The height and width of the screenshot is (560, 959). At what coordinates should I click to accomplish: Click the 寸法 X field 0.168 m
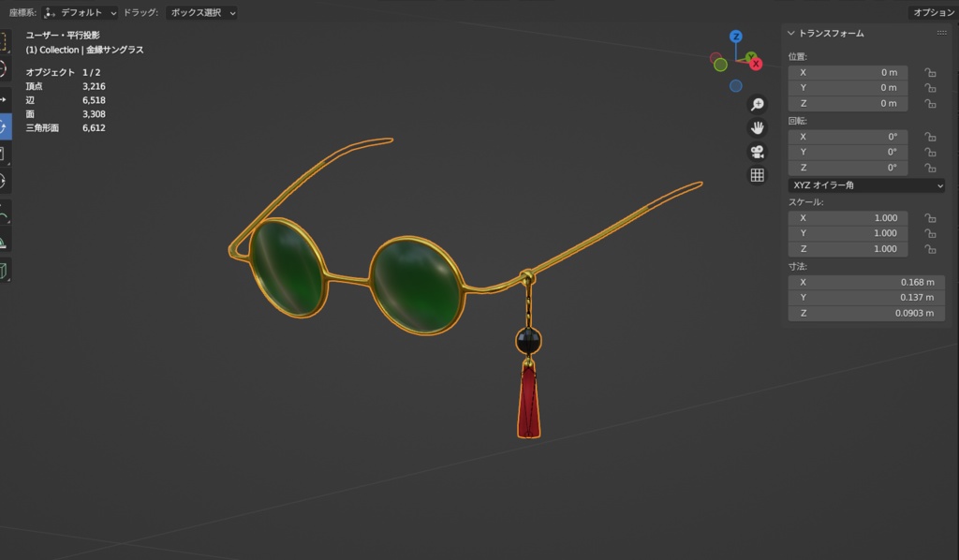(866, 282)
